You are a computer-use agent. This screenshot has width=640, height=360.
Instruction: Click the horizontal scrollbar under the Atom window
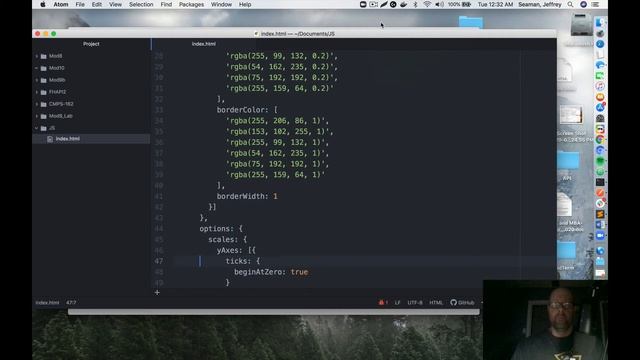click(x=273, y=312)
